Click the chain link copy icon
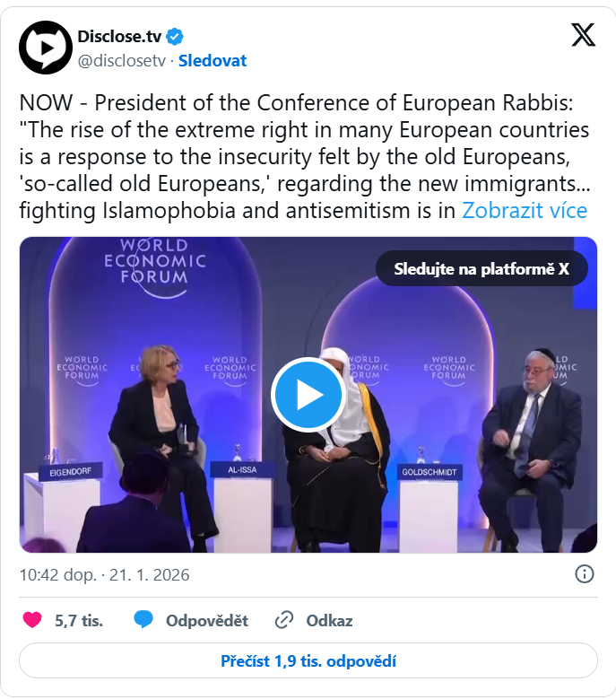Screen dimensions: 616x699 point(284,620)
